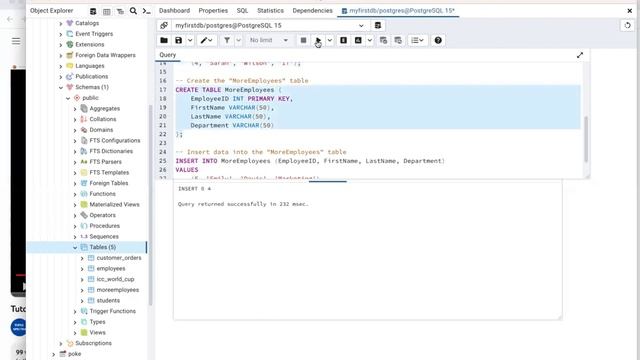Switch to the Properties tab
This screenshot has width=640, height=360.
click(x=213, y=11)
